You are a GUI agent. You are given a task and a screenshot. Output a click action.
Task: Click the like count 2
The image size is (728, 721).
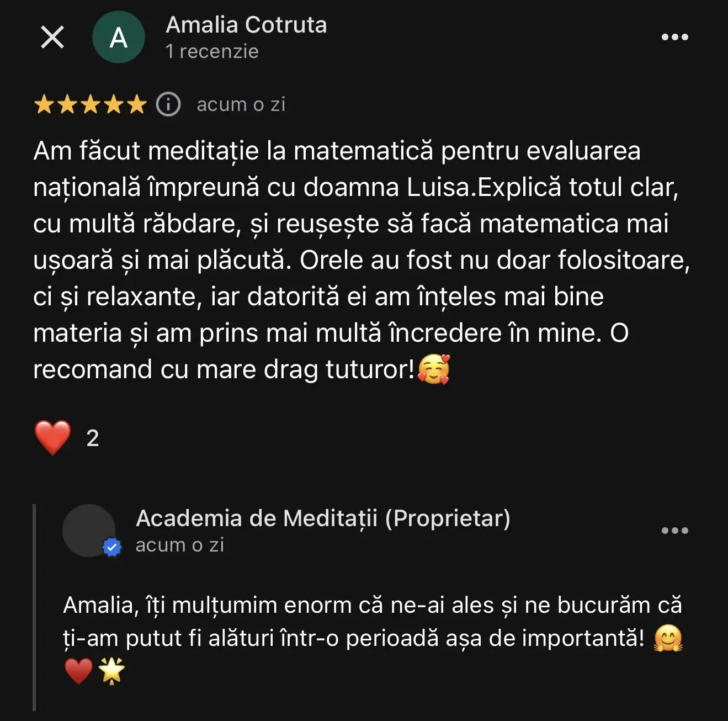click(93, 438)
